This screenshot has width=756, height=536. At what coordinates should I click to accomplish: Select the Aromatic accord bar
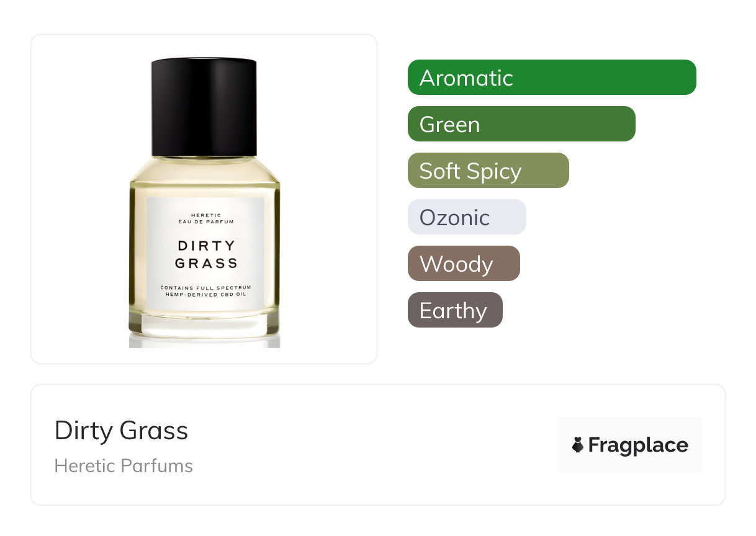tap(552, 78)
